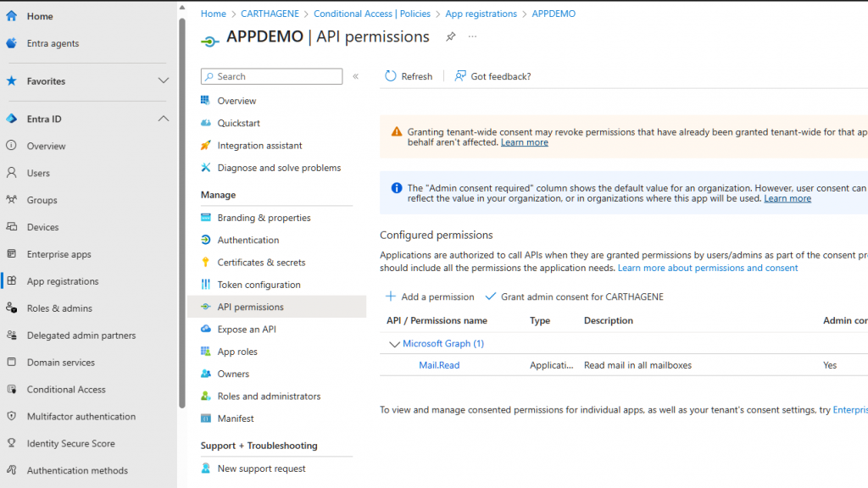Open Users from the Entra ID sidebar
868x488 pixels.
click(10, 173)
